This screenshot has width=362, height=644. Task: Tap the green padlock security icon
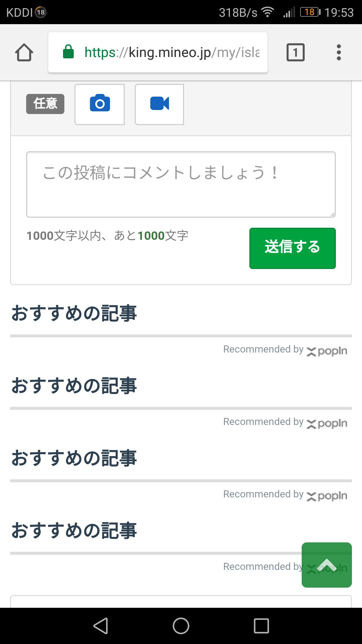coord(68,52)
